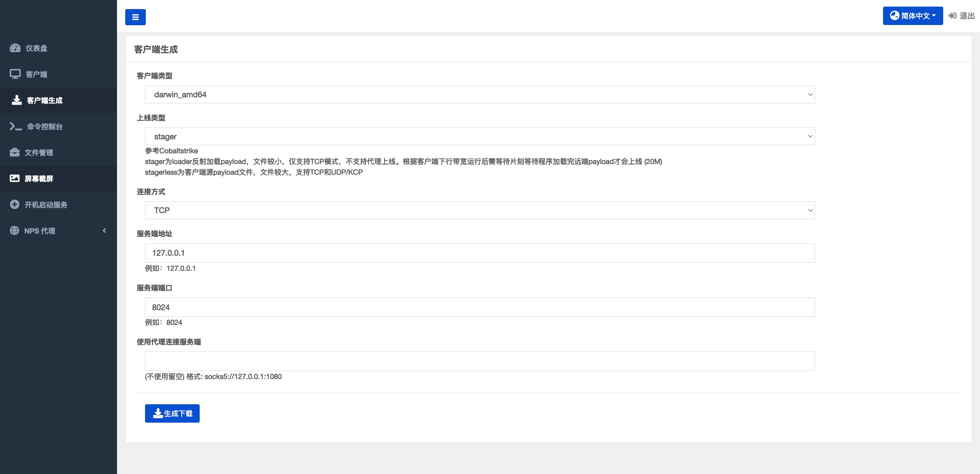
Task: Open the 上线类型 dropdown showing stager
Action: (x=479, y=136)
